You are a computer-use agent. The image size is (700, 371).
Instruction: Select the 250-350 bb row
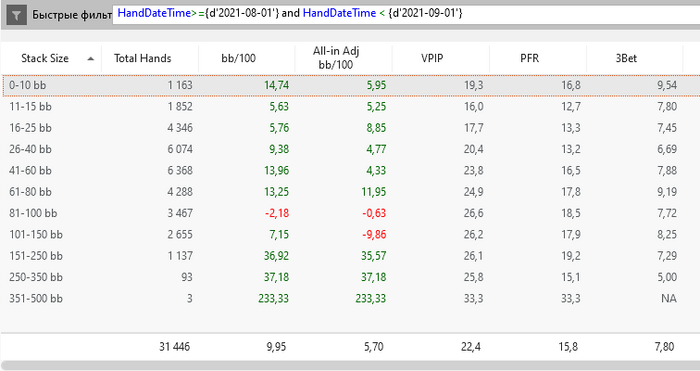[x=350, y=277]
